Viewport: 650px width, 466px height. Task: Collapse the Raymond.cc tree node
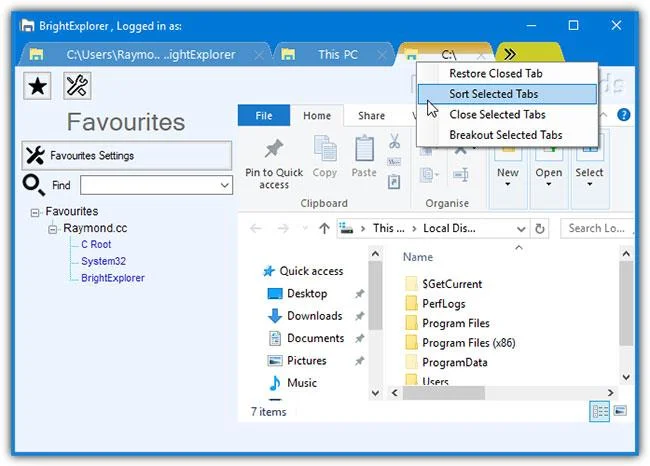click(53, 229)
